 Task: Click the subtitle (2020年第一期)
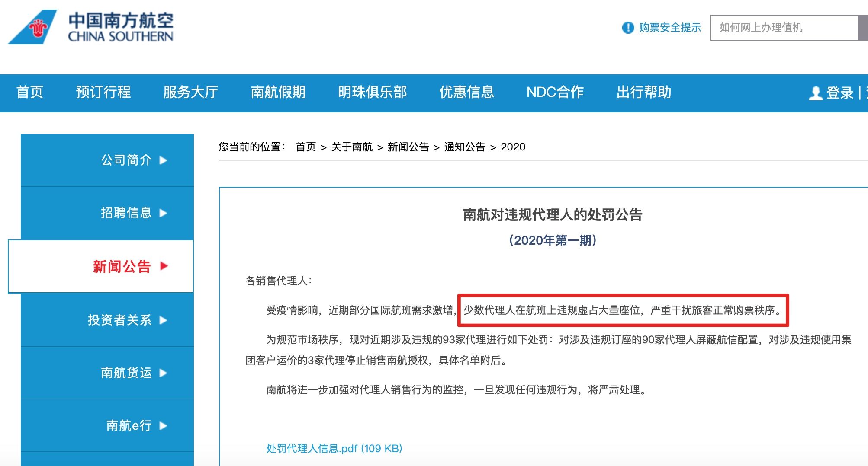(553, 240)
